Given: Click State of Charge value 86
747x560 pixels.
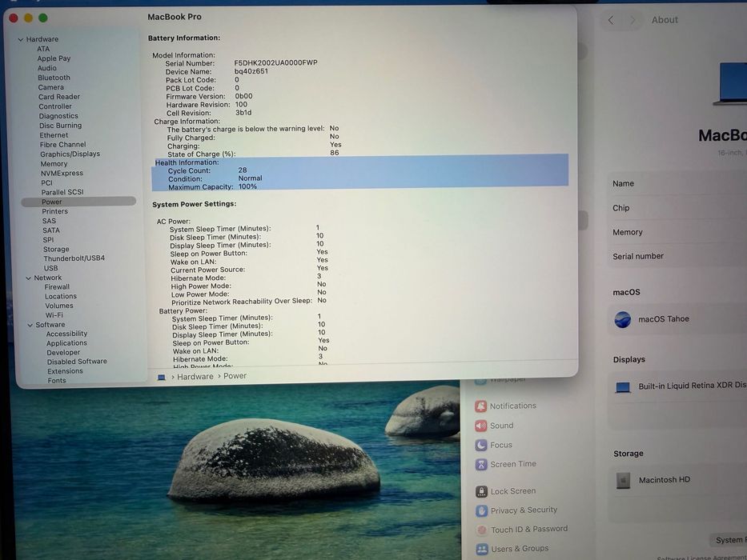Looking at the screenshot, I should [x=335, y=153].
